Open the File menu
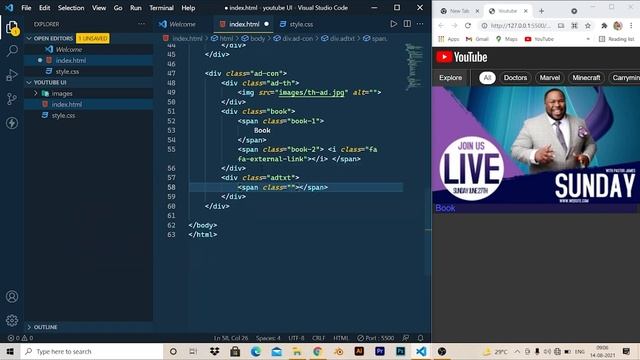 (x=26, y=8)
